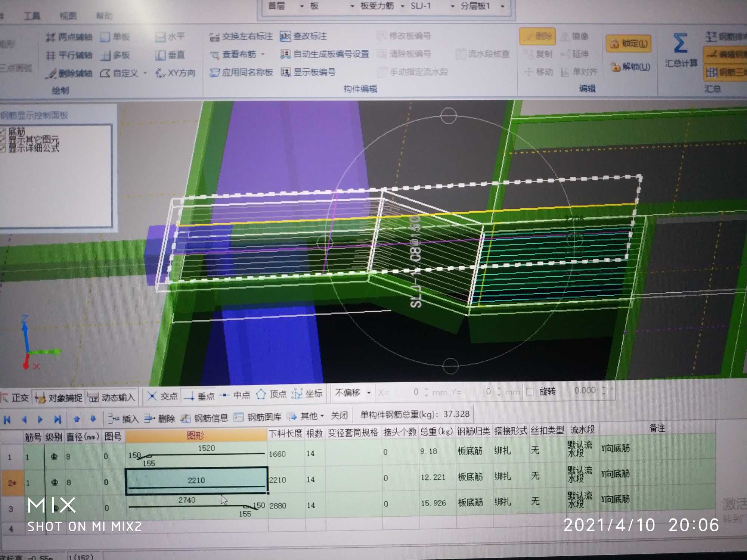Click the 解锁(U) button

coord(630,67)
